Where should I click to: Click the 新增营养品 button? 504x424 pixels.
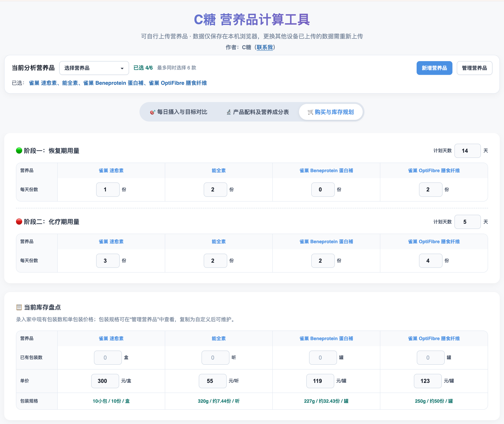click(434, 68)
